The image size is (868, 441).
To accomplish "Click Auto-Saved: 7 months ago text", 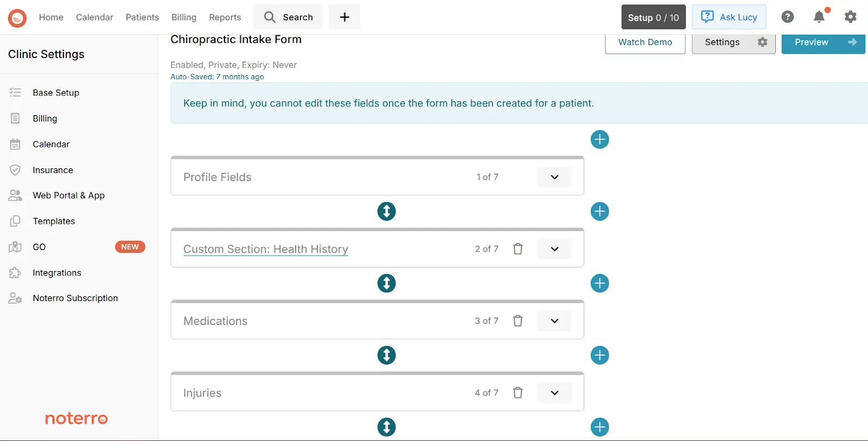I will [217, 77].
